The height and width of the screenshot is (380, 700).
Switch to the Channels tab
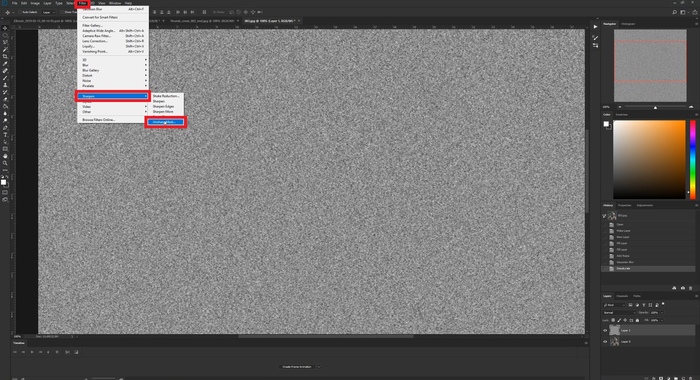tap(622, 296)
